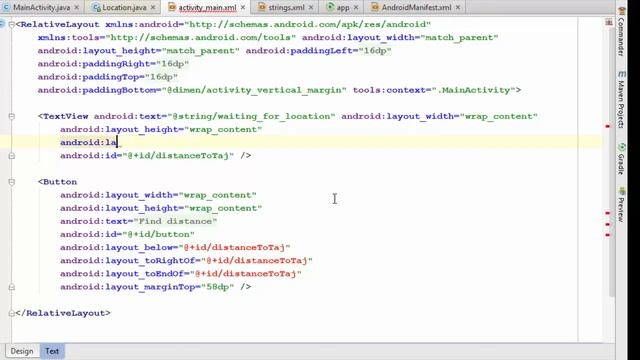Select the activity_main.xml tab
The width and height of the screenshot is (640, 360).
[207, 7]
